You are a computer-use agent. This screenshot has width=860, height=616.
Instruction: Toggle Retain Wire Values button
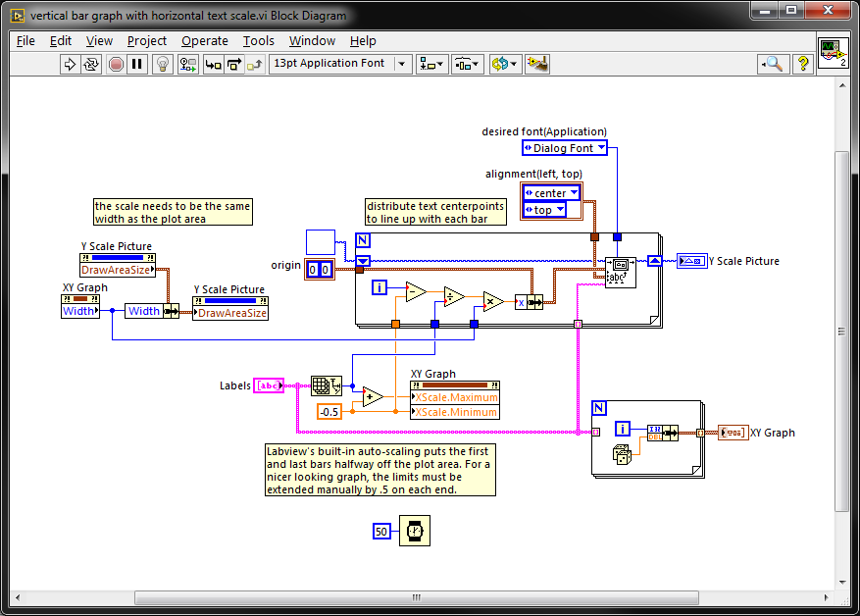pyautogui.click(x=188, y=64)
